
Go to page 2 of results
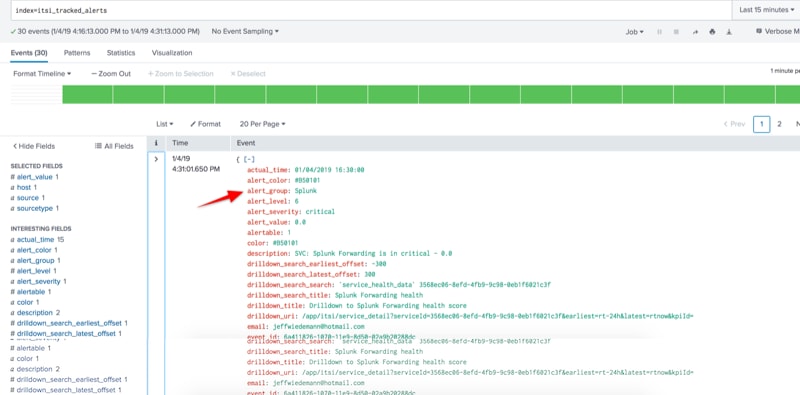tap(779, 124)
